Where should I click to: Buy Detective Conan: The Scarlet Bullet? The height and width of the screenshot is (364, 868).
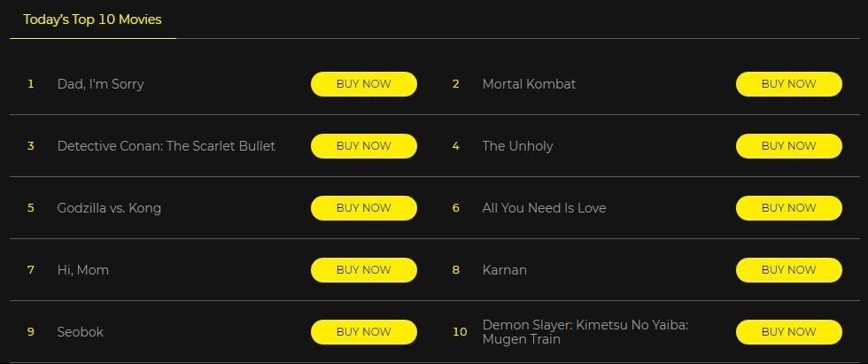coord(363,146)
